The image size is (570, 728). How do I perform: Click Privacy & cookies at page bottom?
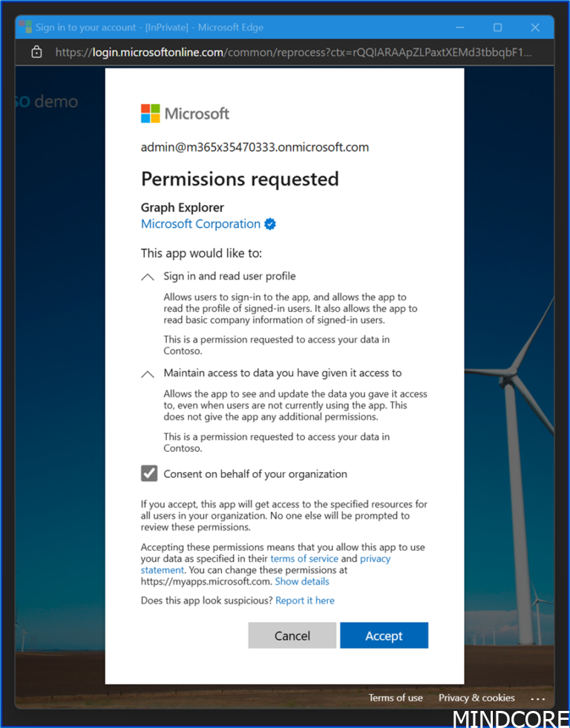click(x=476, y=698)
